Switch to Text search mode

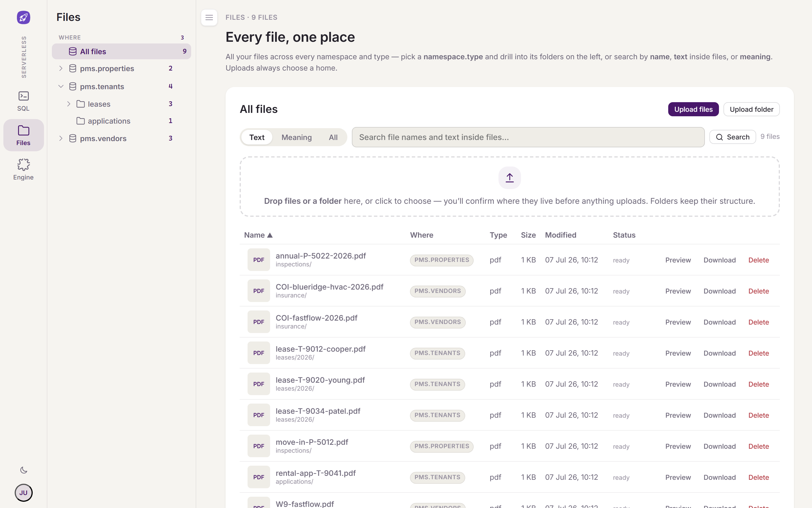coord(257,137)
